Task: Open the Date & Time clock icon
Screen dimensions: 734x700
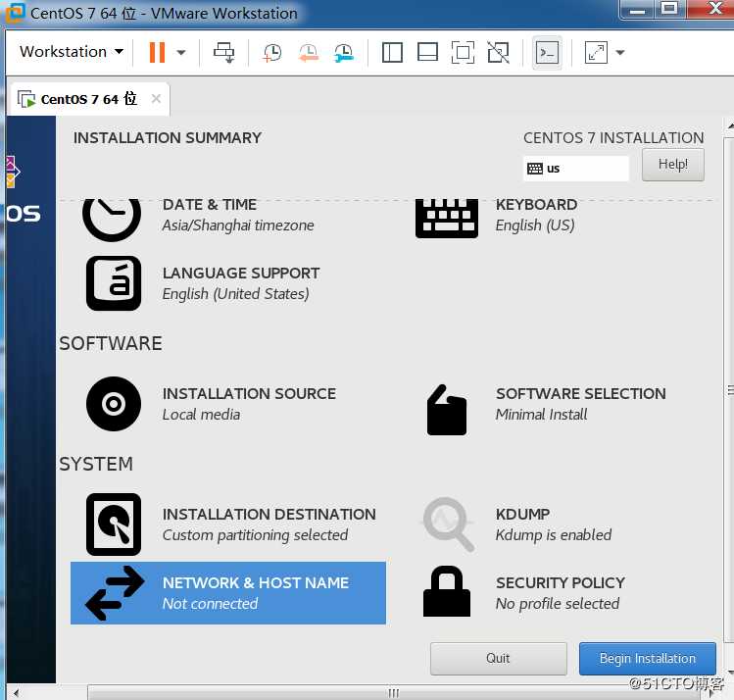Action: click(112, 219)
